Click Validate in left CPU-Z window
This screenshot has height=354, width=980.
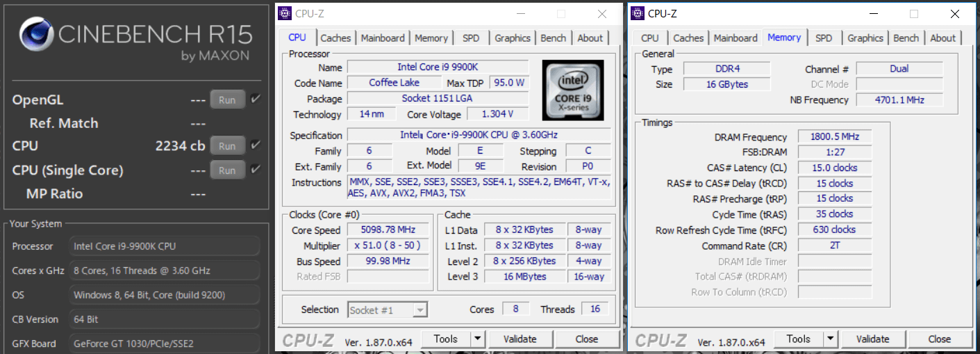pos(520,339)
